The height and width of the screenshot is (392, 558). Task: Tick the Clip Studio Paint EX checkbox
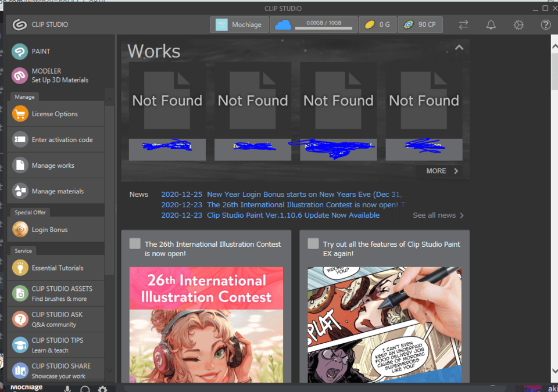[x=313, y=243]
